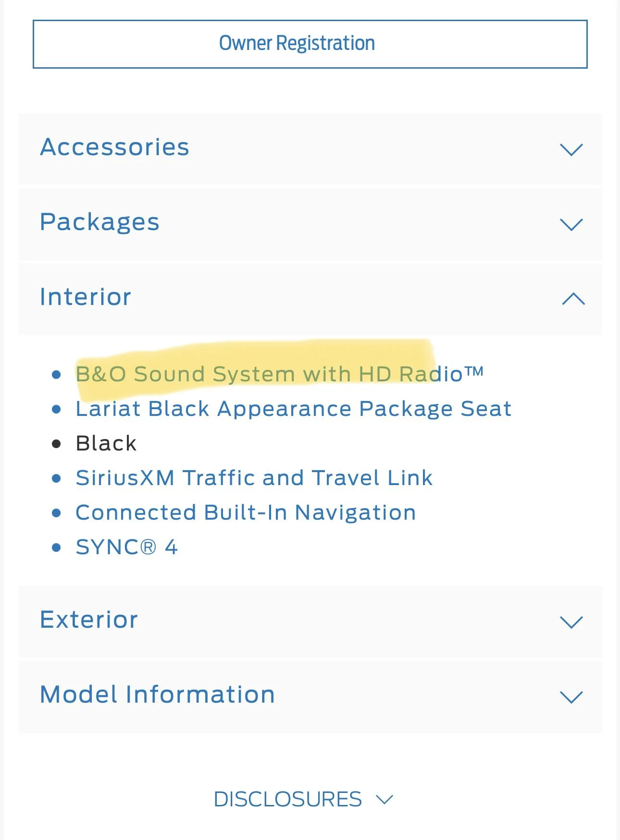Screen dimensions: 620x840
Task: Expand the Exterior section chevron
Action: pyautogui.click(x=571, y=622)
